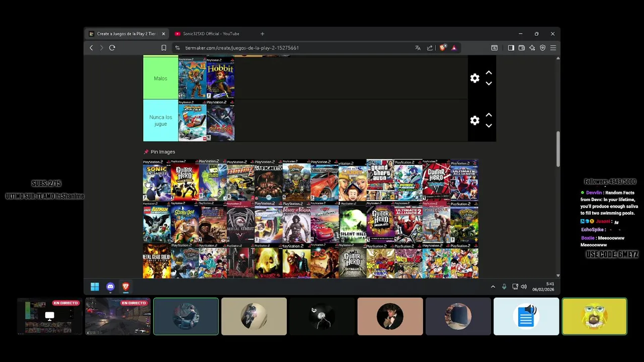
Task: Select Need for Speed Underground cover
Action: (325, 180)
